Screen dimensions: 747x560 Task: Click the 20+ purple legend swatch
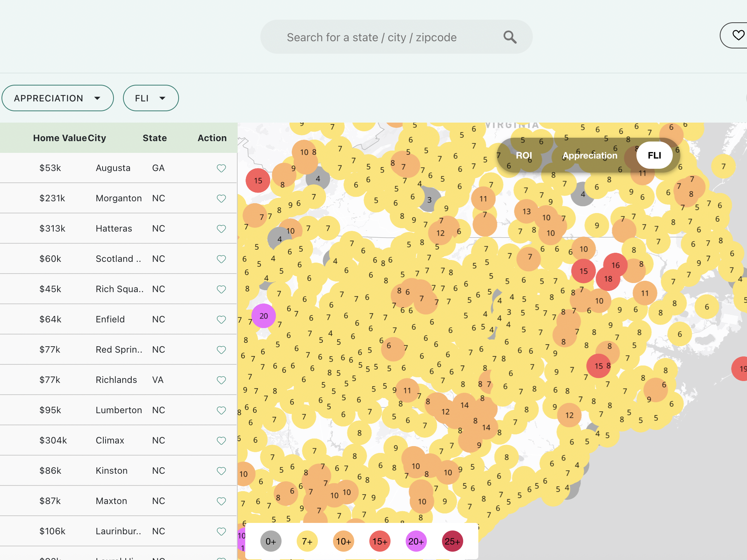416,541
